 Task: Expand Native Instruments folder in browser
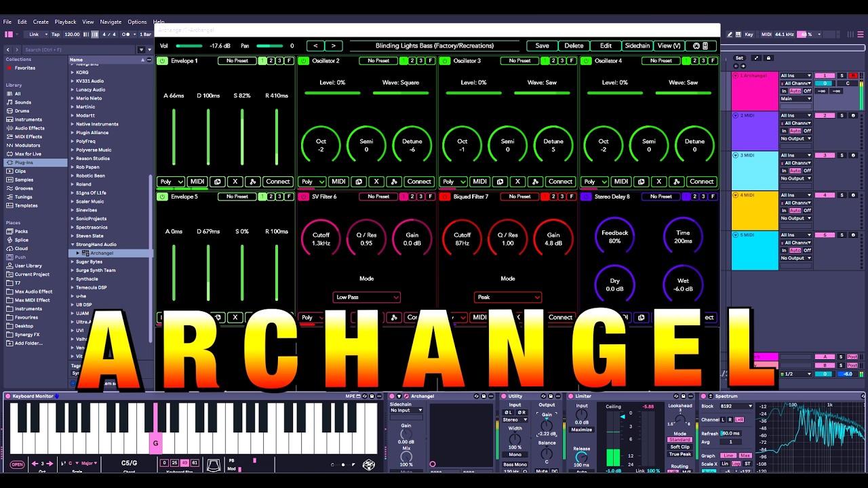(x=73, y=124)
